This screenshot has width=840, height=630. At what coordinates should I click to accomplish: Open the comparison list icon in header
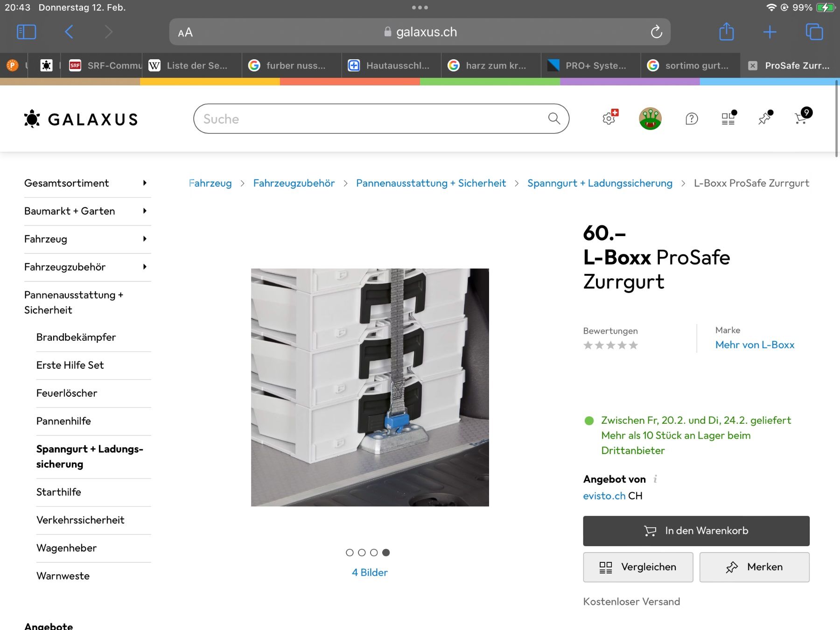click(x=728, y=118)
